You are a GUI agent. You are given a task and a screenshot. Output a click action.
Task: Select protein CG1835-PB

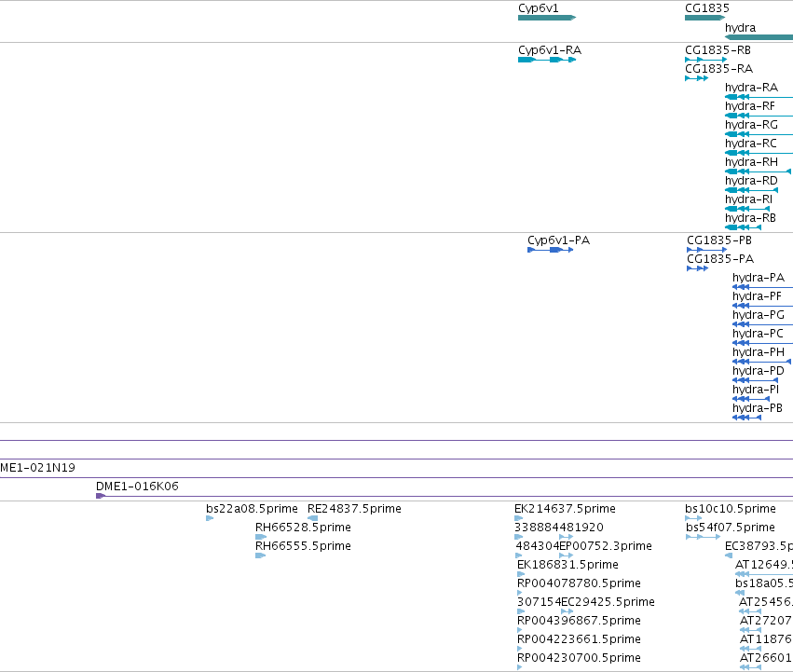point(719,240)
